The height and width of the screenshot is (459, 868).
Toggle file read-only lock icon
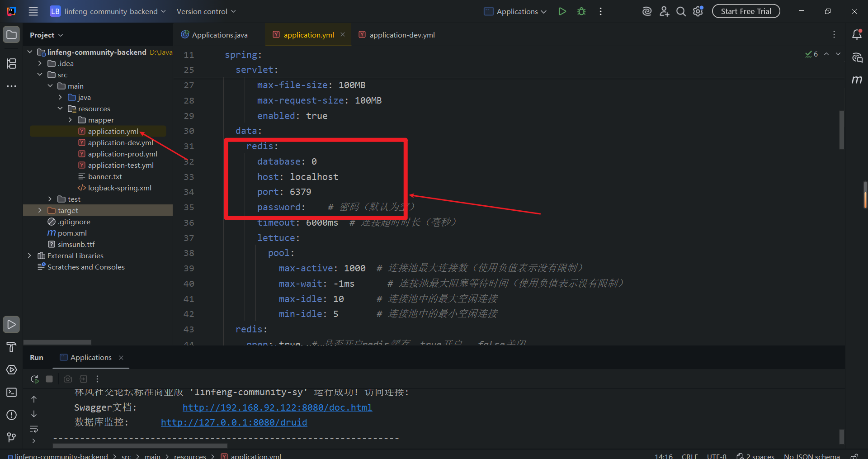pos(854,456)
